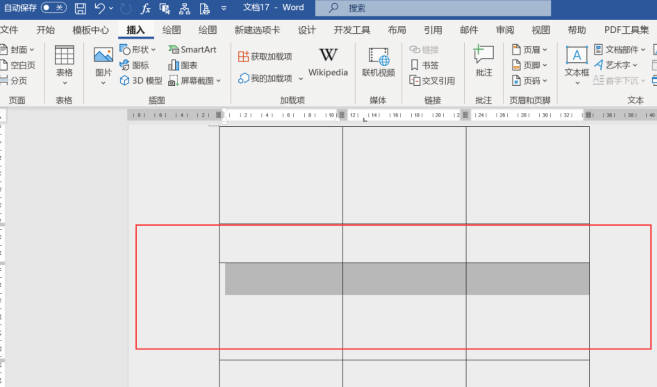Switch to the 模板中心 ribbon tab

coord(91,30)
